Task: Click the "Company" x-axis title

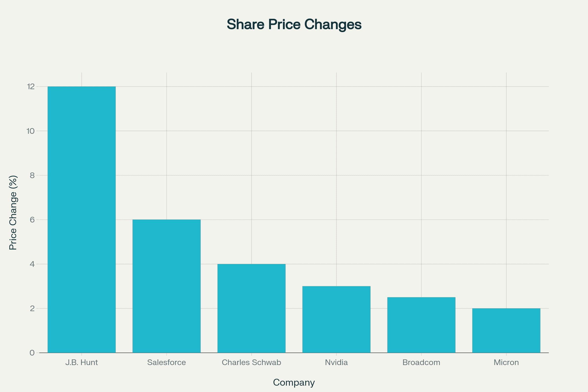Action: click(x=294, y=382)
